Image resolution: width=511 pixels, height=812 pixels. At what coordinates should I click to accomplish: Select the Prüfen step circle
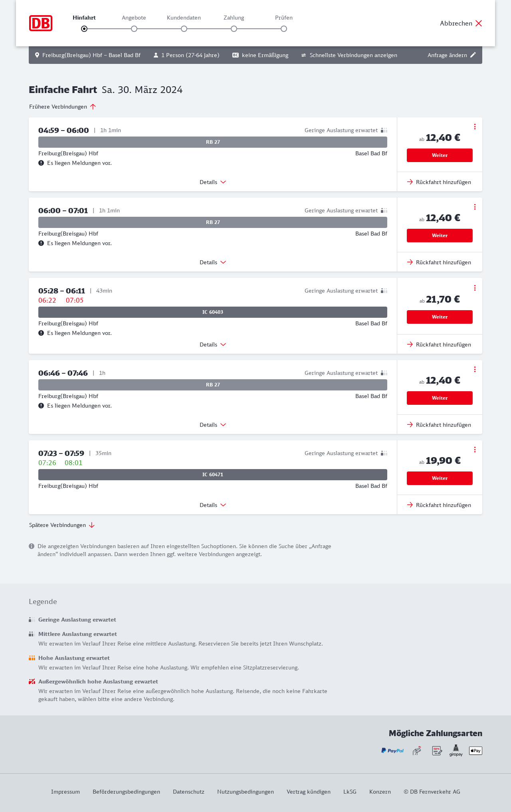point(284,29)
